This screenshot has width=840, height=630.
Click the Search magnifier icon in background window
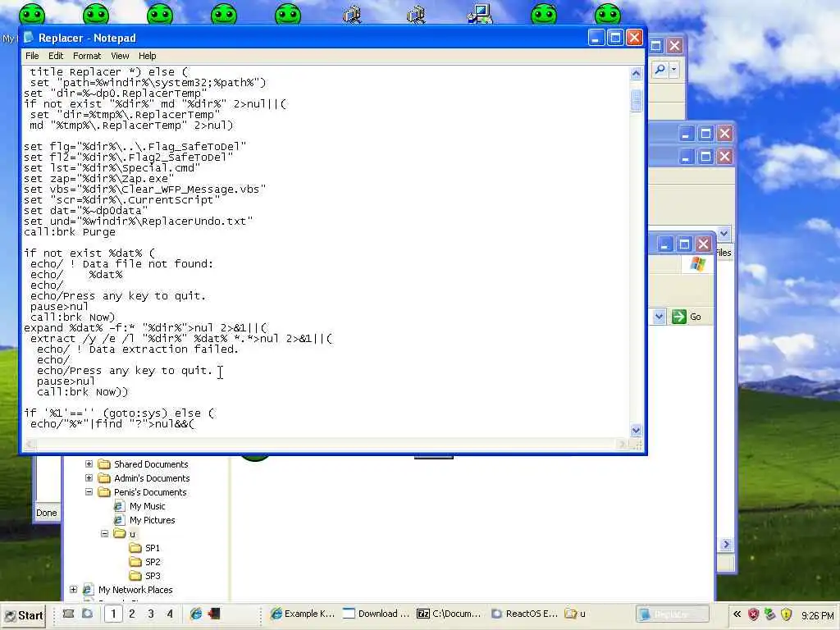coord(660,70)
